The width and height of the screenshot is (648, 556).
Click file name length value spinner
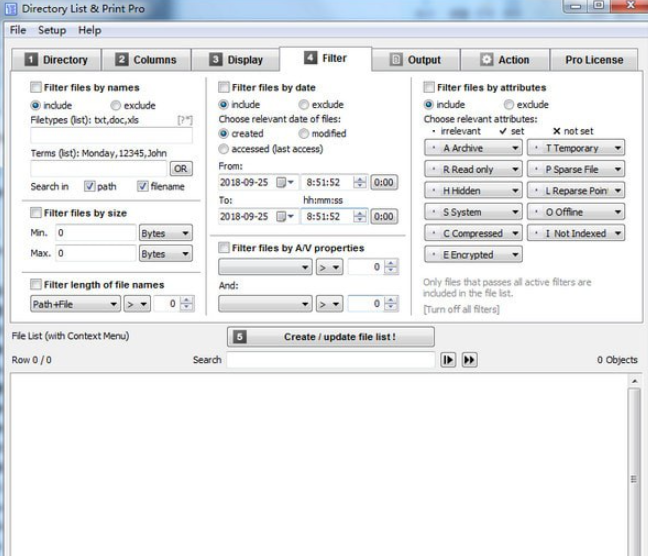coord(187,304)
